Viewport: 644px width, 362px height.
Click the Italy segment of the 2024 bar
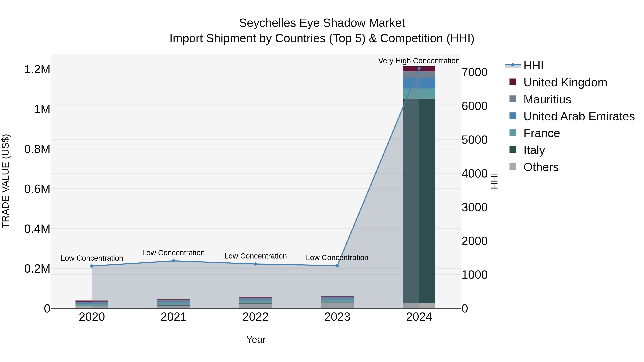[x=419, y=201]
